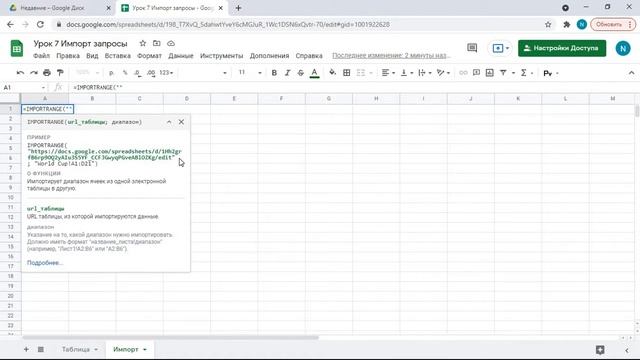
Task: Open the all sheets list icon
Action: [x=41, y=349]
